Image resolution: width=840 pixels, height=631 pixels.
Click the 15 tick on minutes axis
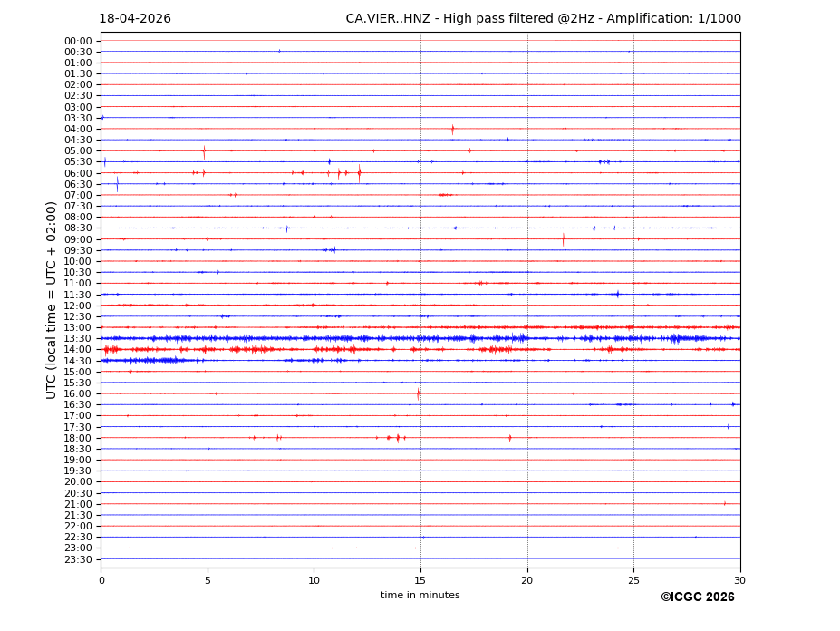[x=420, y=580]
